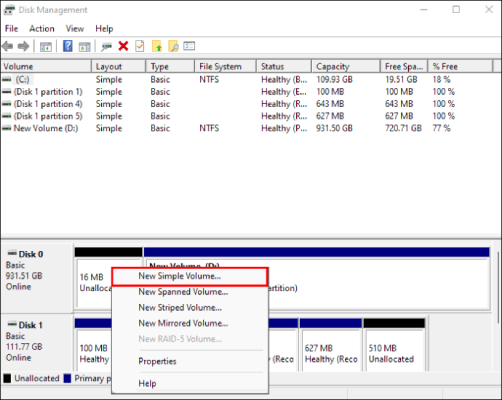Screen dimensions: 502x400
Task: Click the folder with magnifier icon
Action: (173, 46)
